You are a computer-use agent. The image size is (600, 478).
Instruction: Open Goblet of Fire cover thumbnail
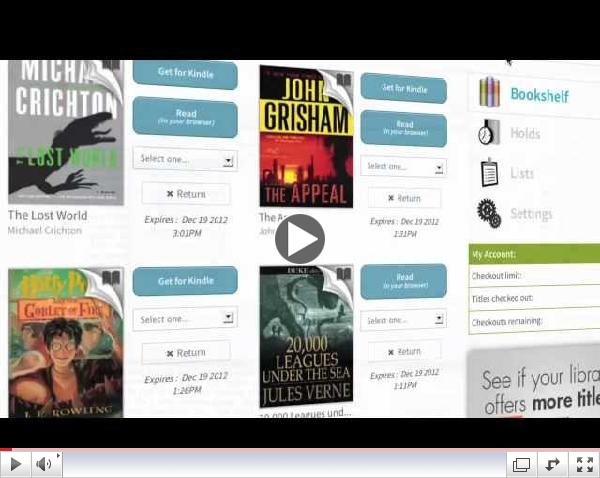click(x=66, y=343)
